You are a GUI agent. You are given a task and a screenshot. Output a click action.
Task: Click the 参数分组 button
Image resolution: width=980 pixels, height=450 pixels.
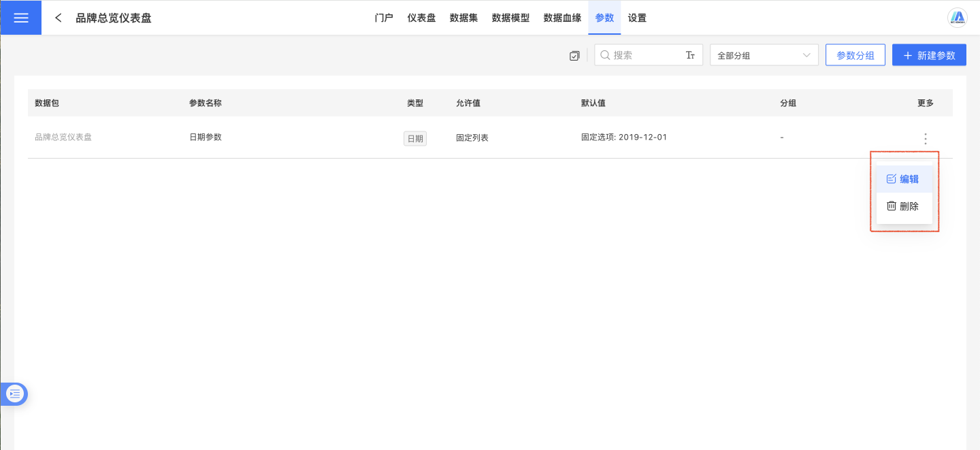point(855,55)
